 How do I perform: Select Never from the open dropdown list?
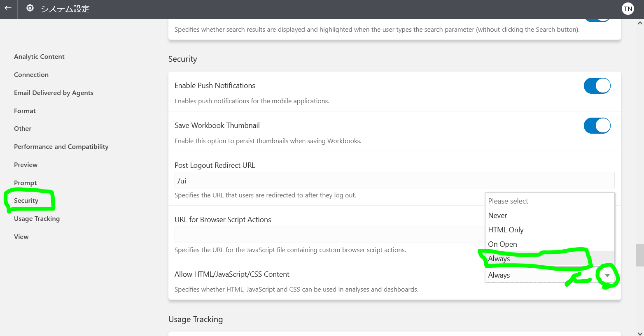pyautogui.click(x=497, y=215)
